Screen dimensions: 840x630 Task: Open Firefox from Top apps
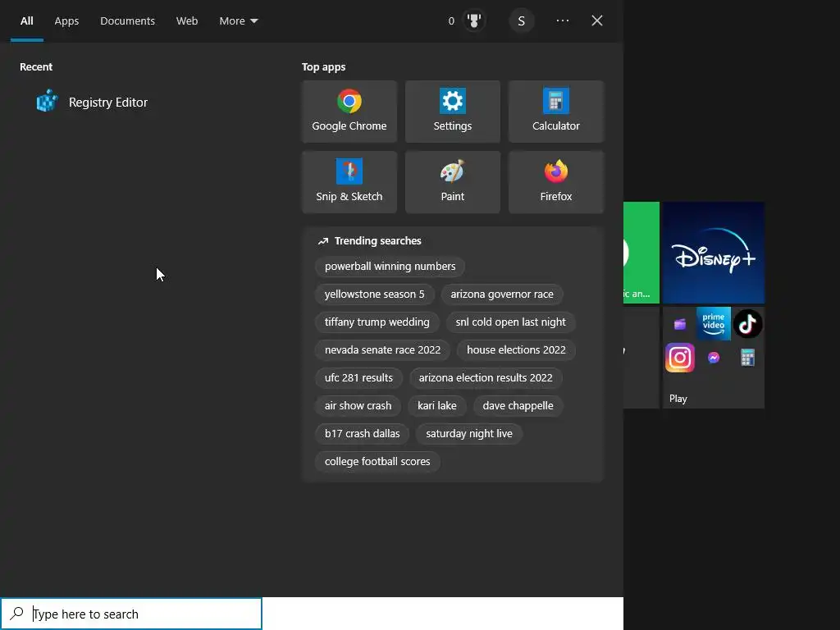pos(556,182)
